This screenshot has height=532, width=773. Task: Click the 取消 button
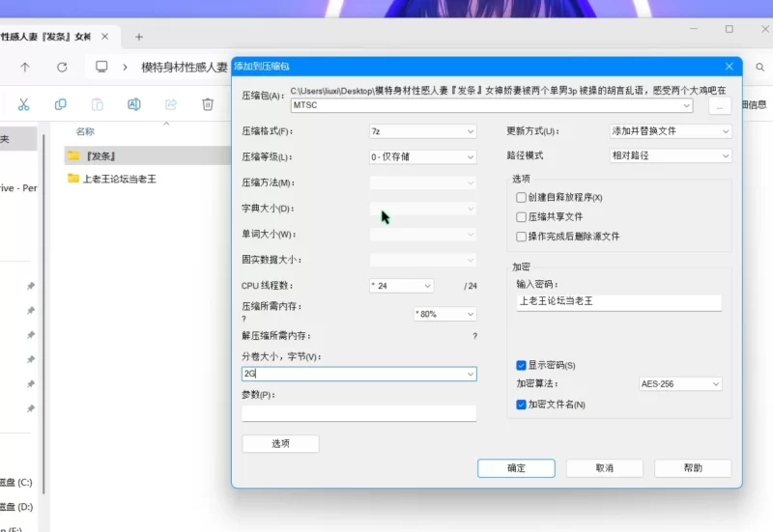coord(605,468)
